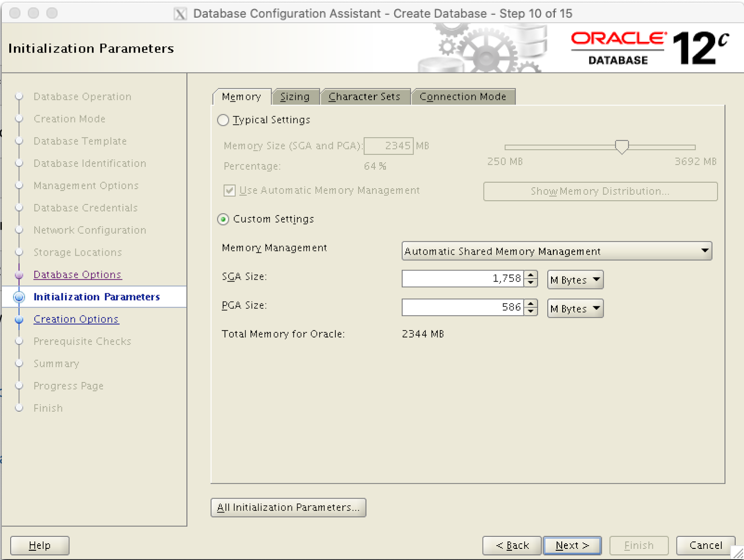744x560 pixels.
Task: Go to Database Options step link
Action: [78, 275]
